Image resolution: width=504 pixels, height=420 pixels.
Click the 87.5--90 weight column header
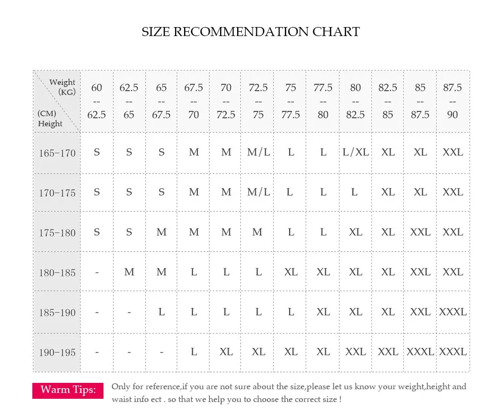453,101
